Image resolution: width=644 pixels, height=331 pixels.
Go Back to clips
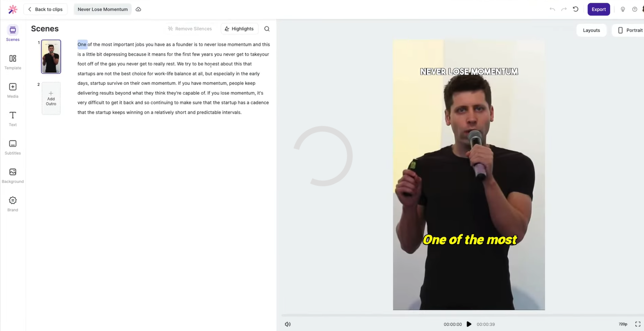tap(45, 9)
